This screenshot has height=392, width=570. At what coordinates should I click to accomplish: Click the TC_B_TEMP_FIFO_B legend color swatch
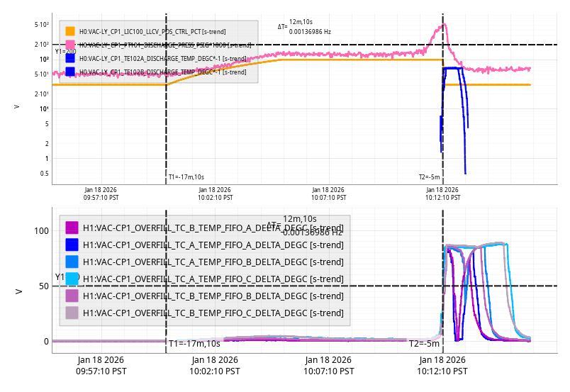(x=72, y=296)
